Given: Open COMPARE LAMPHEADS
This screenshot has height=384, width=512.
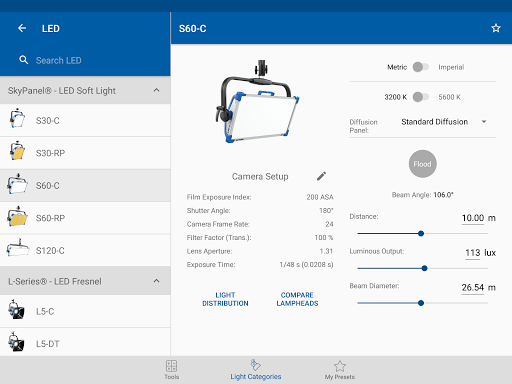Looking at the screenshot, I should 297,299.
